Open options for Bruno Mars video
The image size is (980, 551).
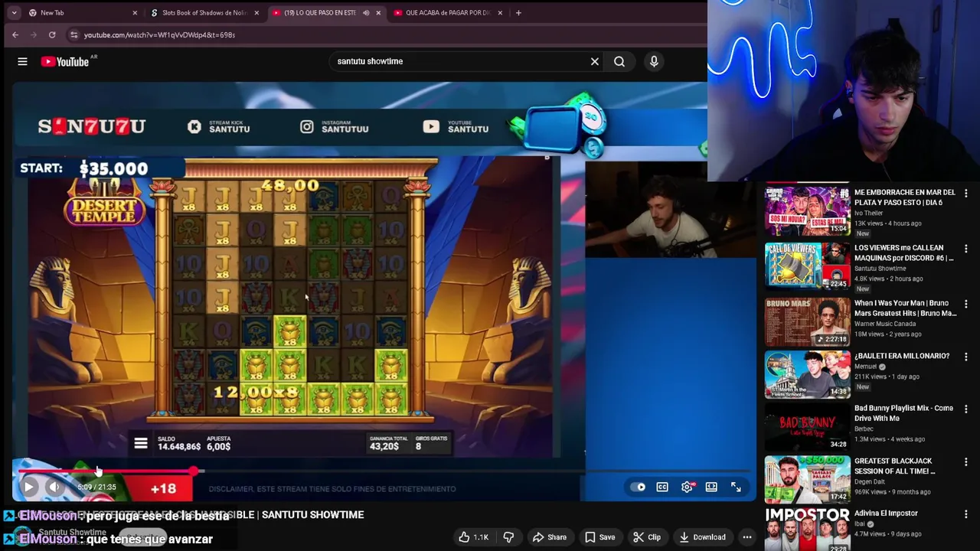pos(965,304)
